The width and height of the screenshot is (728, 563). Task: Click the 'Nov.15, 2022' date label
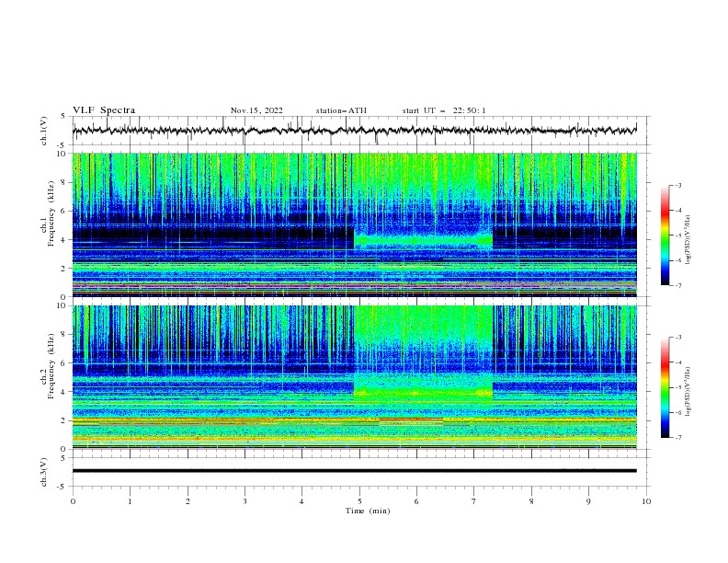click(x=256, y=110)
